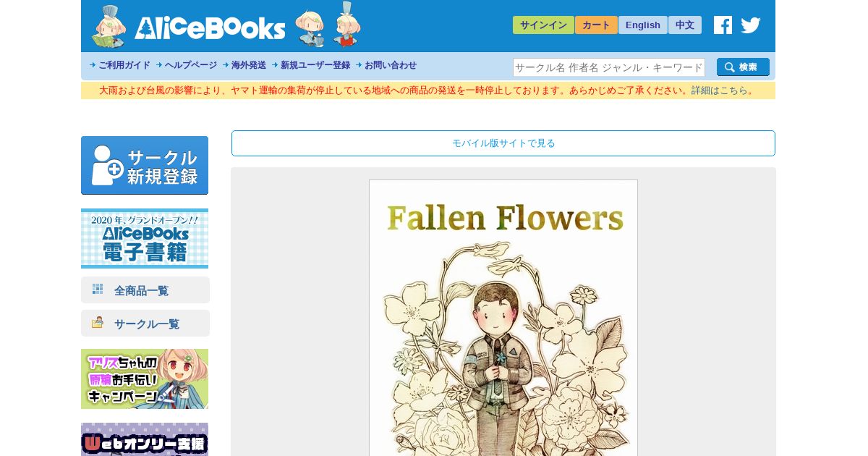
Task: Open the Webオンリー支援 banner
Action: pos(145,439)
